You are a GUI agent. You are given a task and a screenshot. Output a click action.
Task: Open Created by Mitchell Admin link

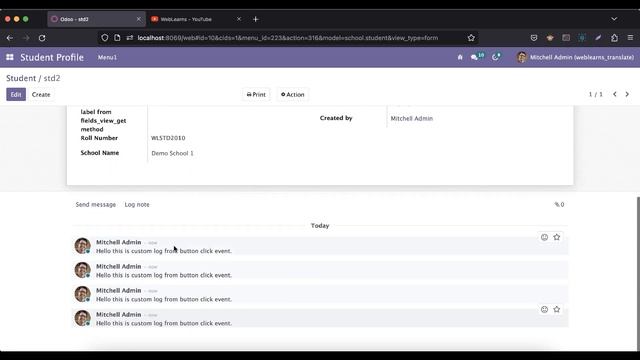tap(411, 118)
